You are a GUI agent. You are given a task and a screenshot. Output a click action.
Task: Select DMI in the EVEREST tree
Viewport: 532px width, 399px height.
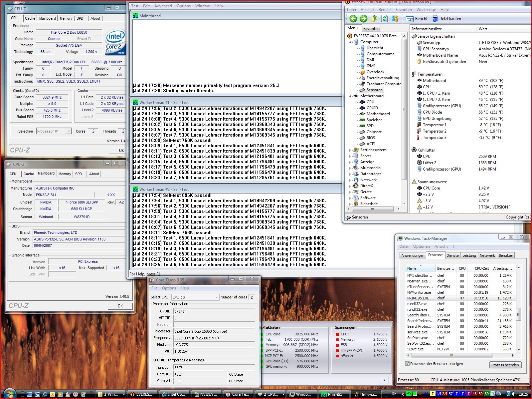coord(370,60)
